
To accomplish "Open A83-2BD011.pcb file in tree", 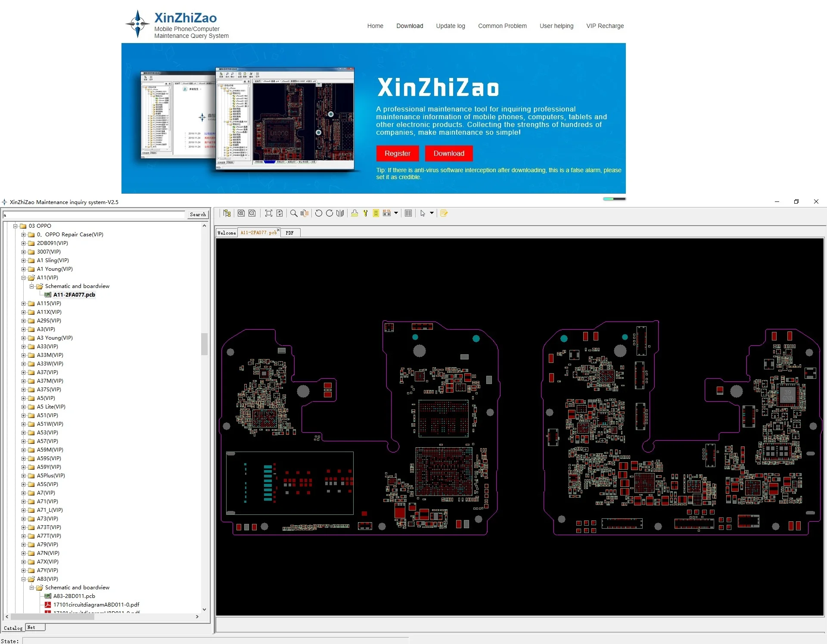I will click(74, 596).
